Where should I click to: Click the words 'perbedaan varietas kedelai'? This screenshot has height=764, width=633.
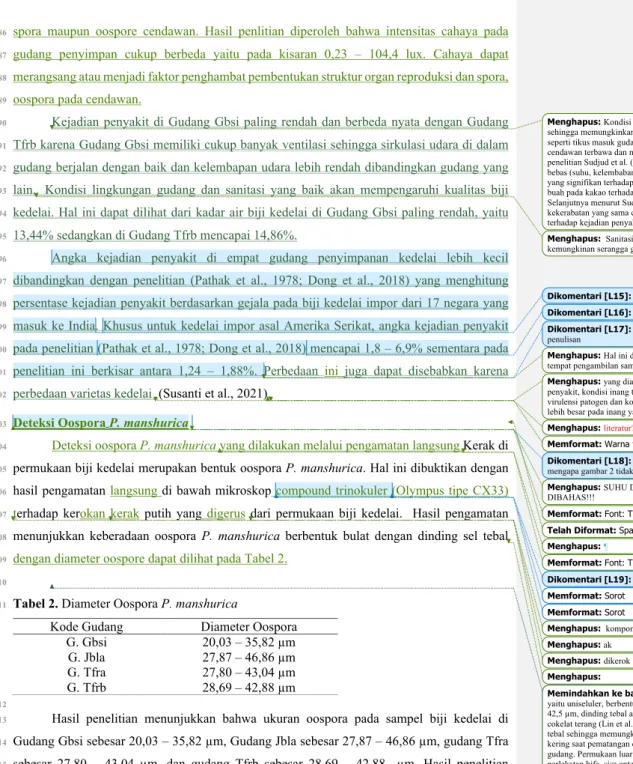[82, 393]
